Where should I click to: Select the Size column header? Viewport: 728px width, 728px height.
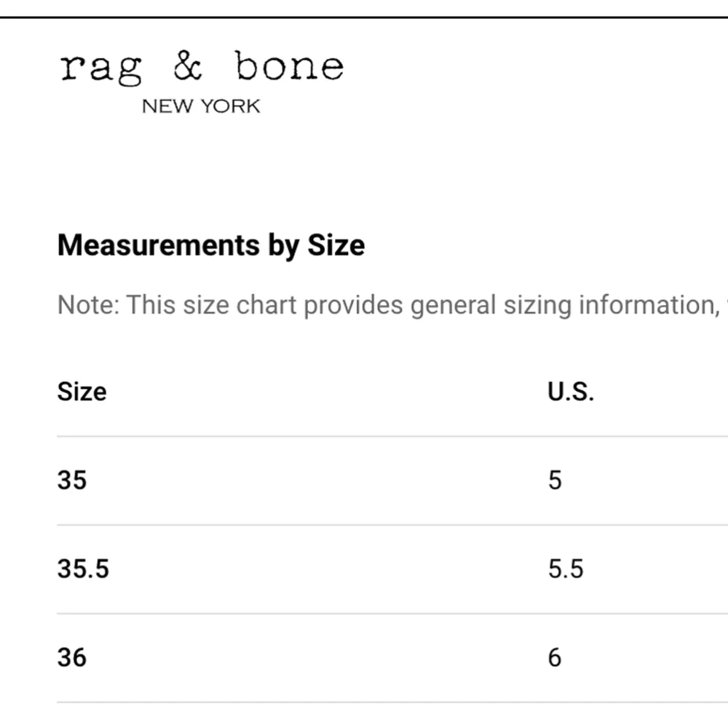(x=82, y=392)
